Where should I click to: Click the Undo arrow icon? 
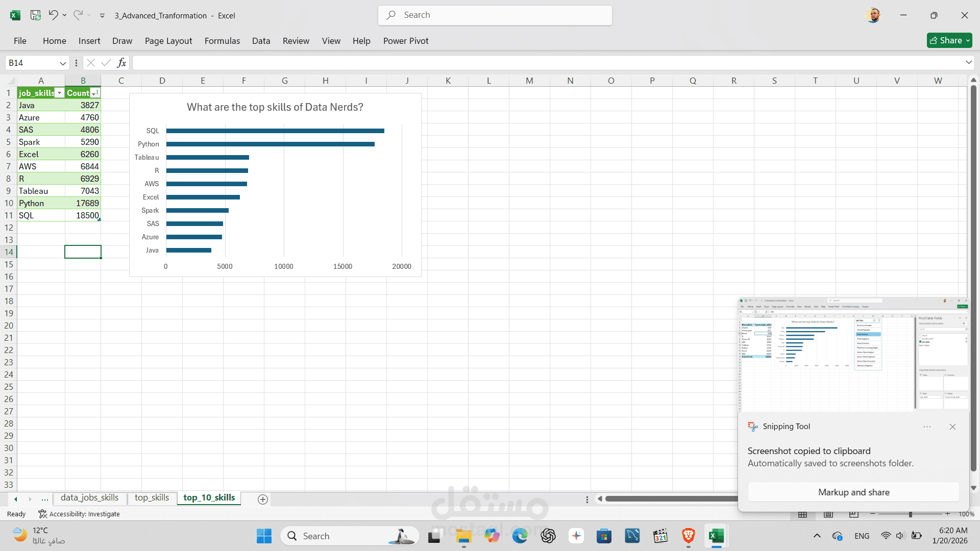tap(53, 15)
